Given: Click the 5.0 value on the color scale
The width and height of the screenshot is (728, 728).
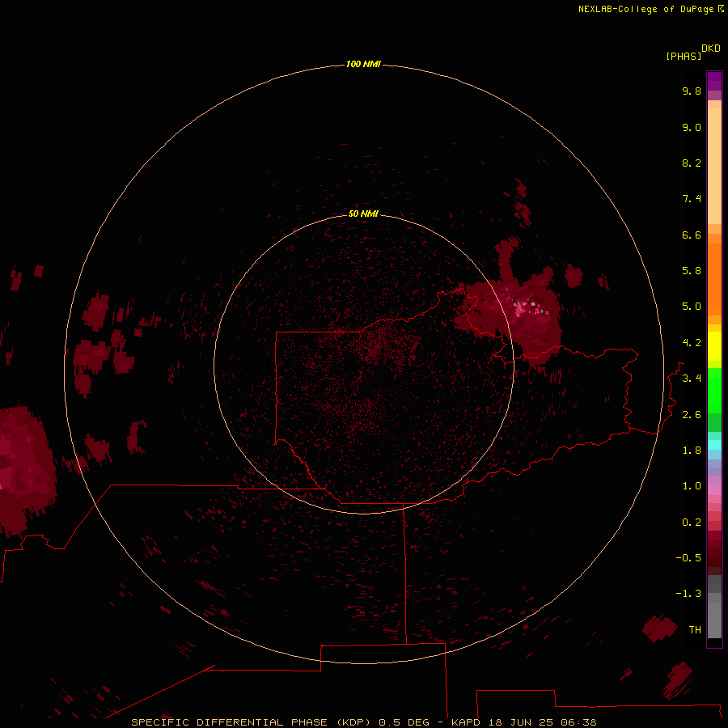Looking at the screenshot, I should [x=692, y=307].
